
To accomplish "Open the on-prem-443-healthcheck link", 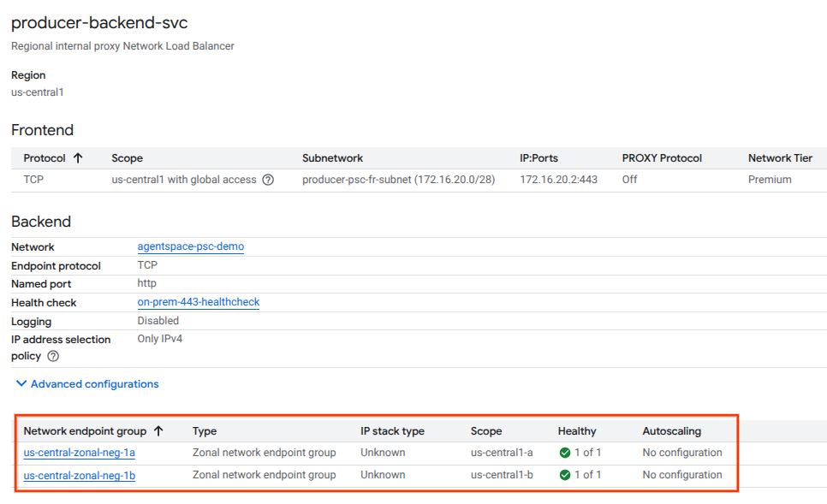I will tap(198, 302).
